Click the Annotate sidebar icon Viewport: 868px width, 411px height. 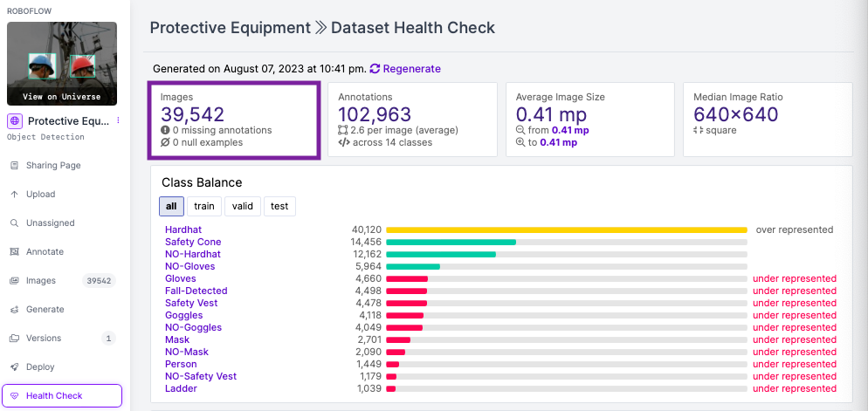15,251
